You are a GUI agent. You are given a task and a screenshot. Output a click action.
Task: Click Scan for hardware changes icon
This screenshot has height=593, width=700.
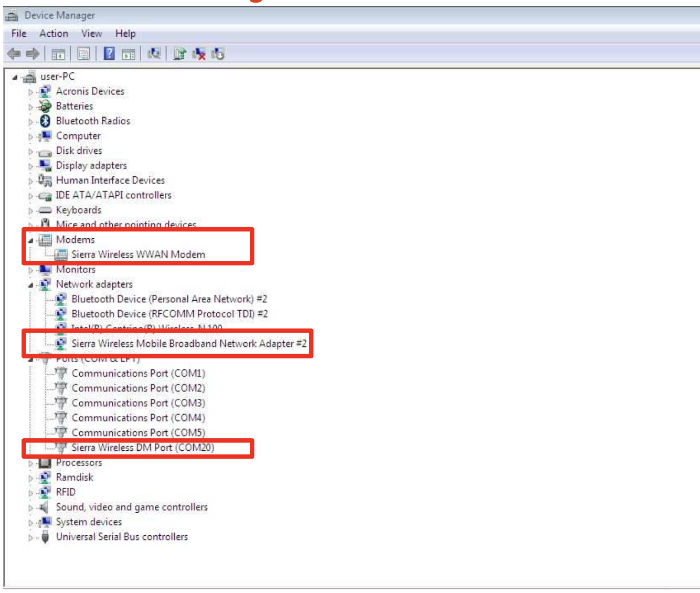click(x=154, y=54)
